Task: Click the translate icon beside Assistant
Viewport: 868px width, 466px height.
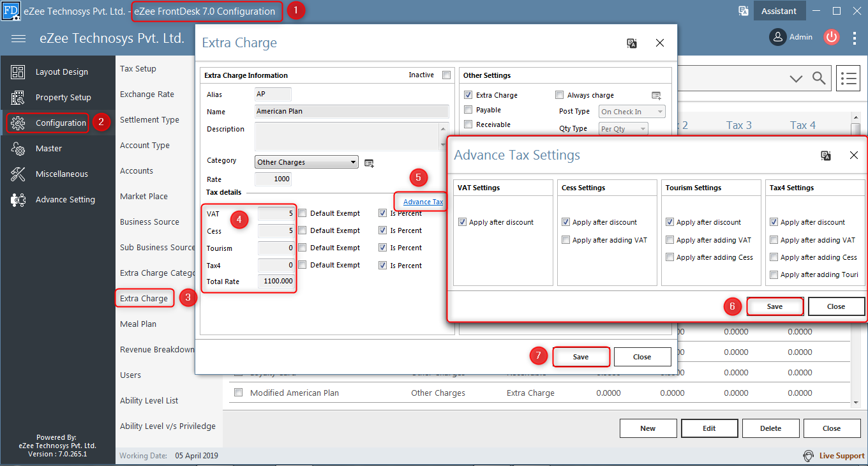Action: (x=743, y=11)
